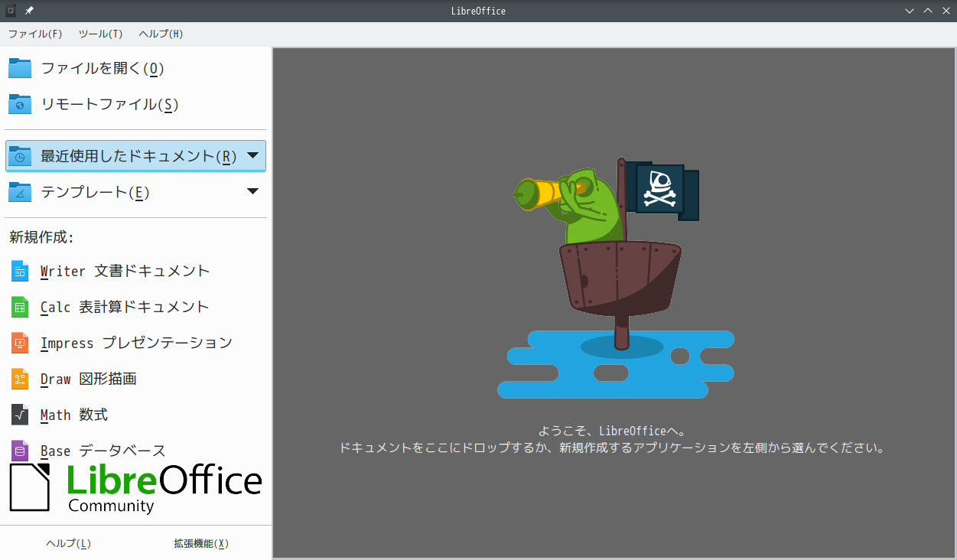The image size is (957, 560).
Task: Click the ヘルプ(L) button at bottom
Action: pyautogui.click(x=68, y=543)
